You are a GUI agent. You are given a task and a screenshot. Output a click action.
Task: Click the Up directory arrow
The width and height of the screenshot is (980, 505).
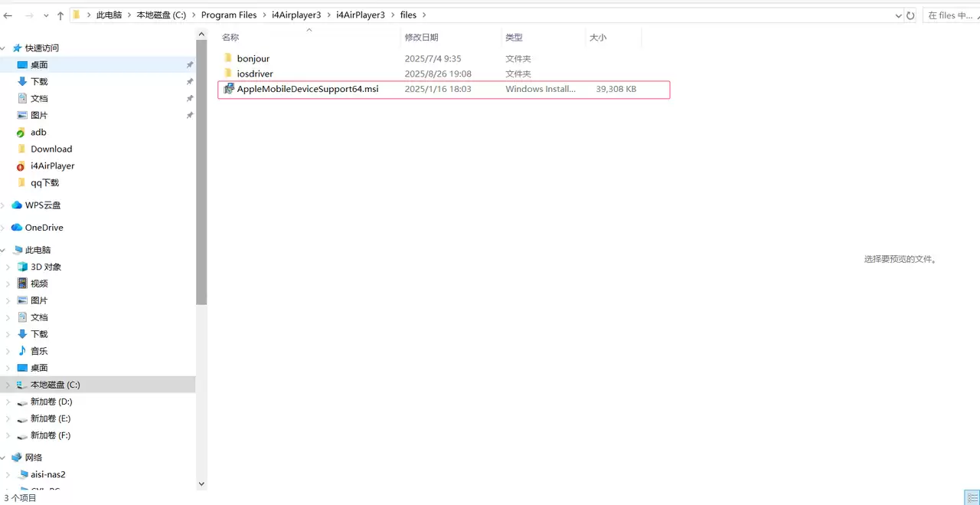point(60,15)
